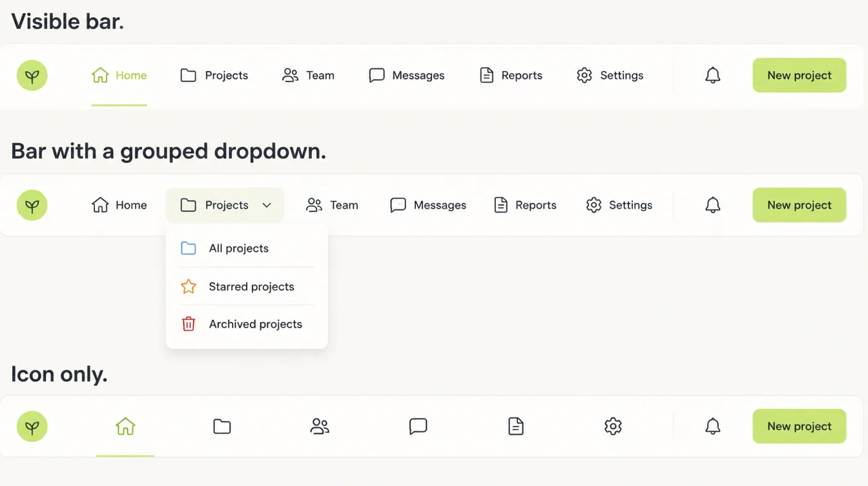Open Team in the Visible bar
The height and width of the screenshot is (486, 868).
click(309, 76)
